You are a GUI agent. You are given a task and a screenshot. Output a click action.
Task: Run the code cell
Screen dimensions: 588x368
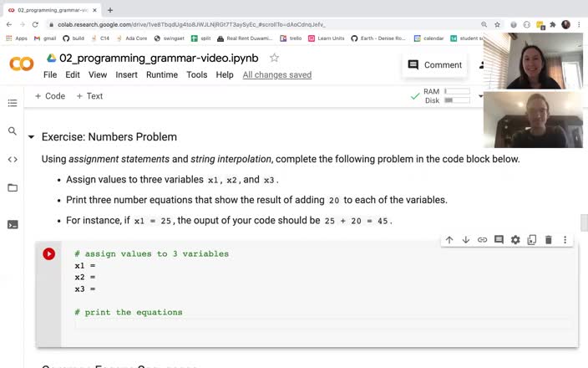tap(49, 254)
